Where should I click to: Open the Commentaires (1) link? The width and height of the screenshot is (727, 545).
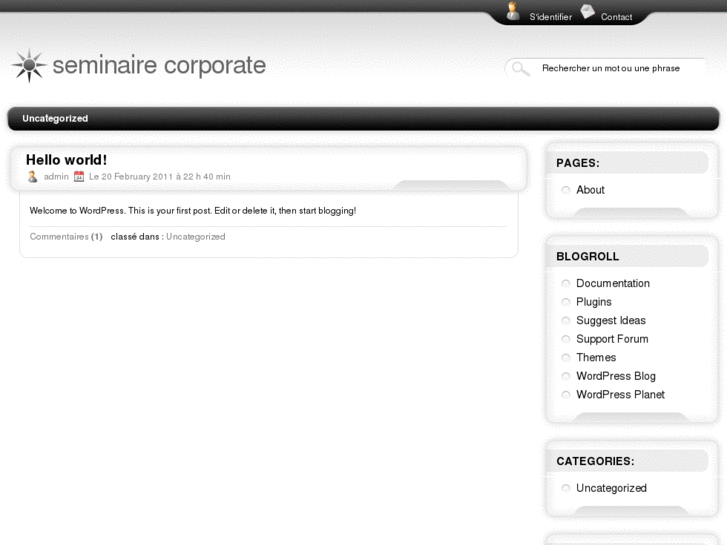pyautogui.click(x=66, y=237)
